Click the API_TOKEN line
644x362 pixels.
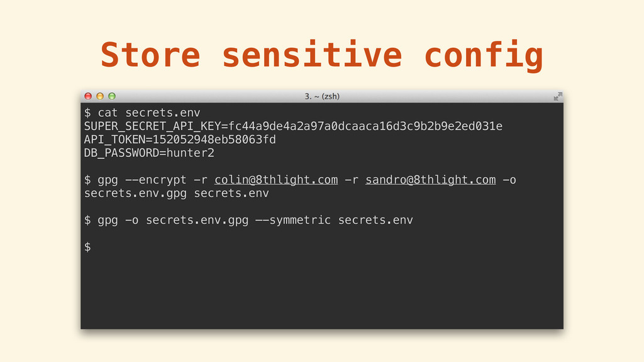pos(180,140)
